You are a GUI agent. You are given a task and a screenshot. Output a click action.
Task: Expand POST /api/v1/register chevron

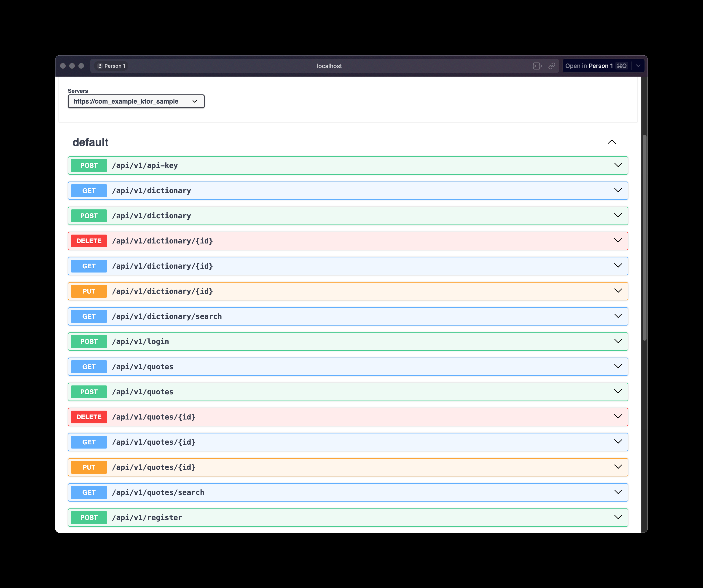[x=618, y=517]
